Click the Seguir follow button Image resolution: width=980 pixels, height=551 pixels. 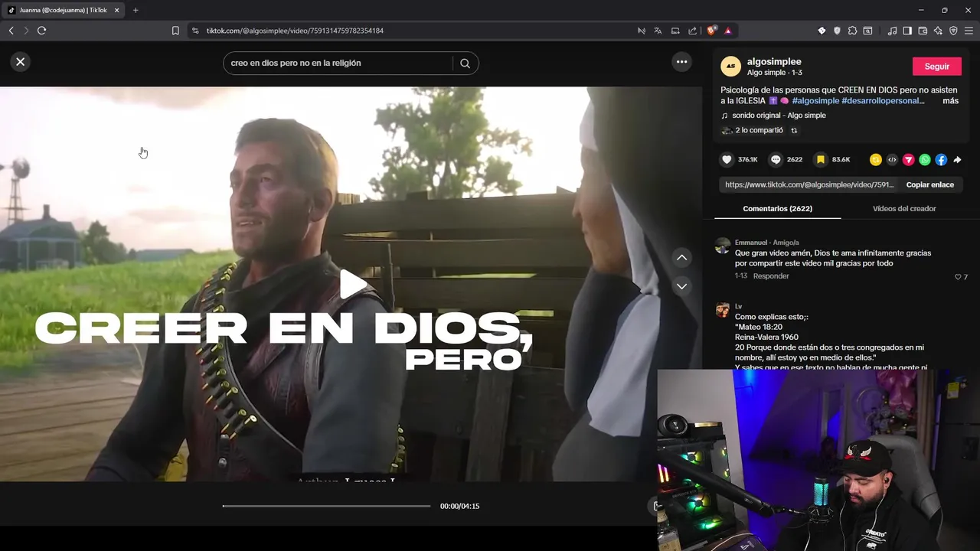pyautogui.click(x=936, y=67)
